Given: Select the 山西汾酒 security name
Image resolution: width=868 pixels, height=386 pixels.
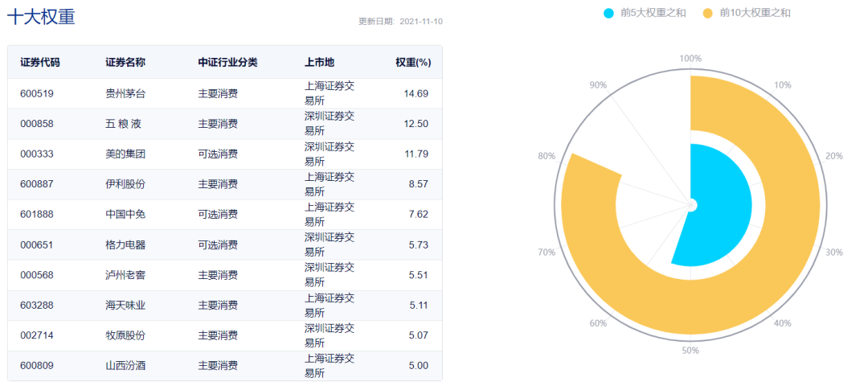Looking at the screenshot, I should pyautogui.click(x=125, y=366).
